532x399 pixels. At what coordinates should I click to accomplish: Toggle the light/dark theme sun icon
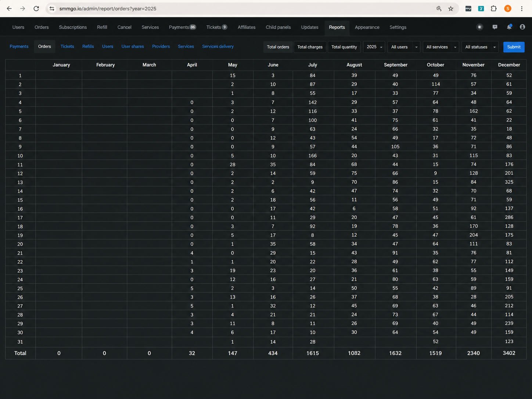click(x=479, y=27)
